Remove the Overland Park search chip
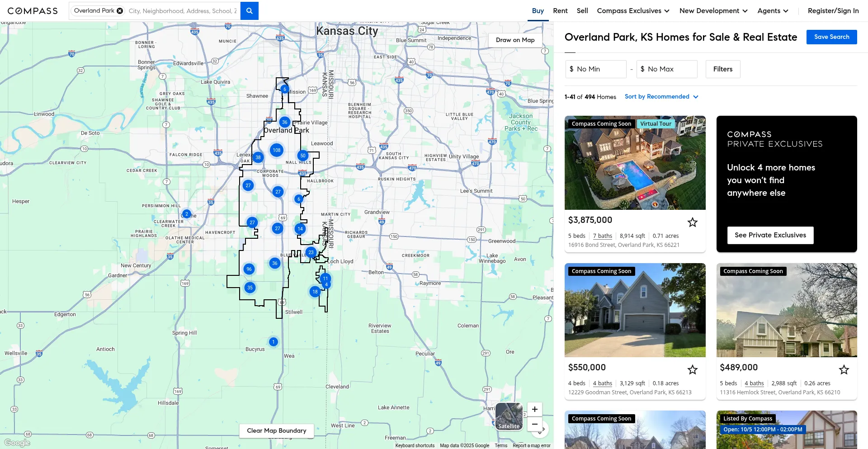Image resolution: width=868 pixels, height=449 pixels. pos(120,11)
